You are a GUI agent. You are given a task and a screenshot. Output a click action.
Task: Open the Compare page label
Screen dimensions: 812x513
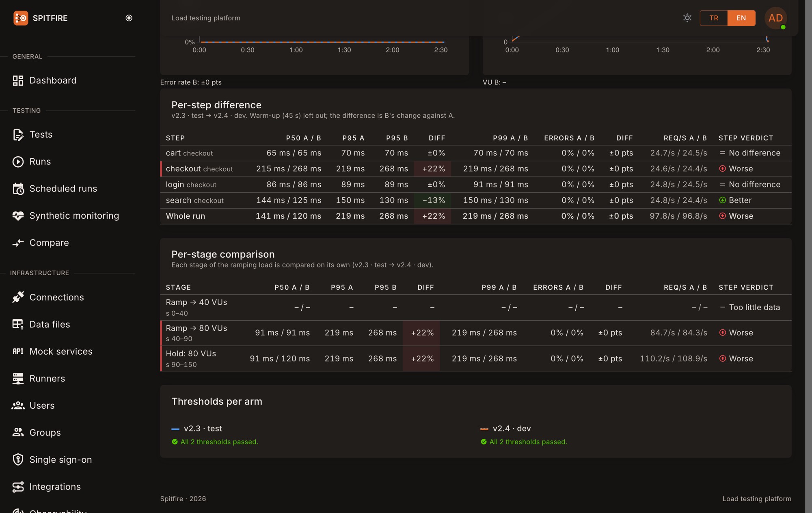(x=49, y=243)
